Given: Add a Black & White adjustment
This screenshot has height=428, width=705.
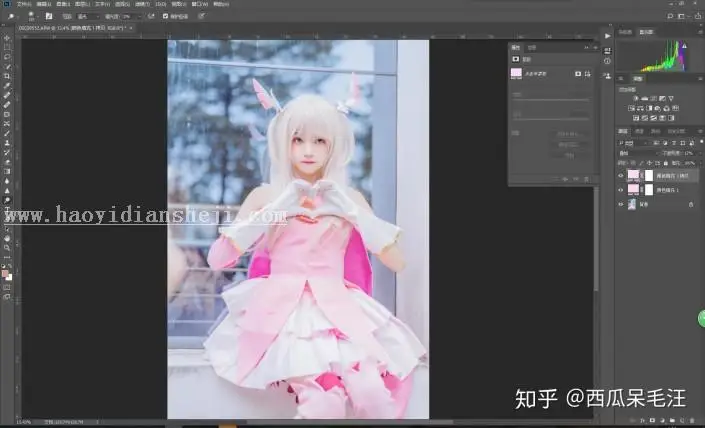Looking at the screenshot, I should click(650, 108).
